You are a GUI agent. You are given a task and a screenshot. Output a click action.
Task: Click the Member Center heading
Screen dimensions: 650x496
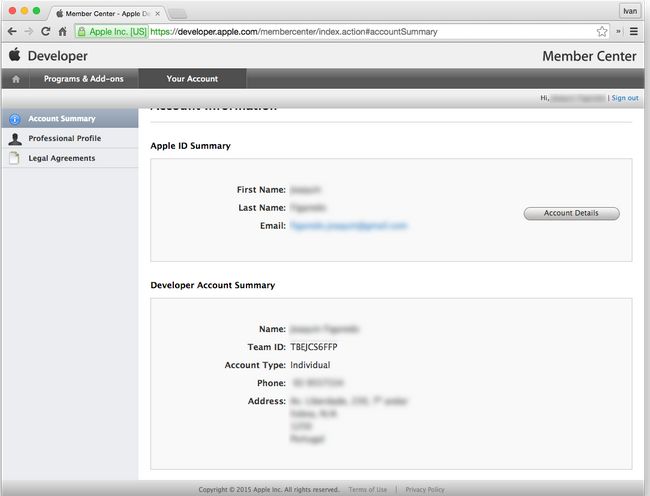point(589,56)
